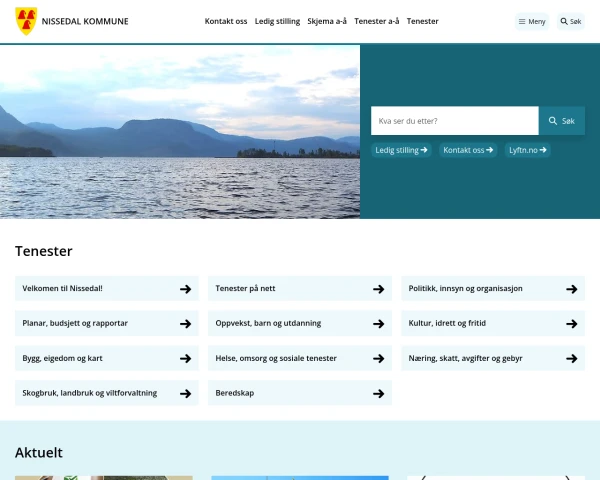Click the Kva ser du etter? search field
The height and width of the screenshot is (480, 600).
pos(454,121)
